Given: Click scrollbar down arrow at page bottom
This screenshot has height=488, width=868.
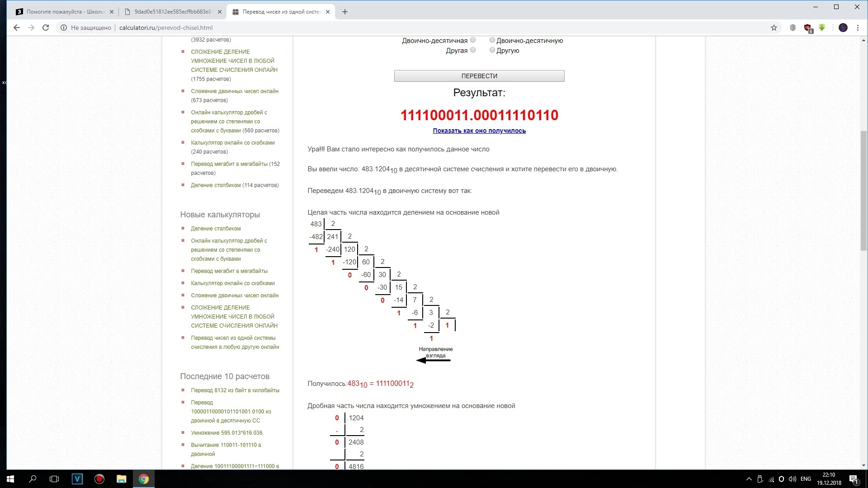Looking at the screenshot, I should coord(863,465).
